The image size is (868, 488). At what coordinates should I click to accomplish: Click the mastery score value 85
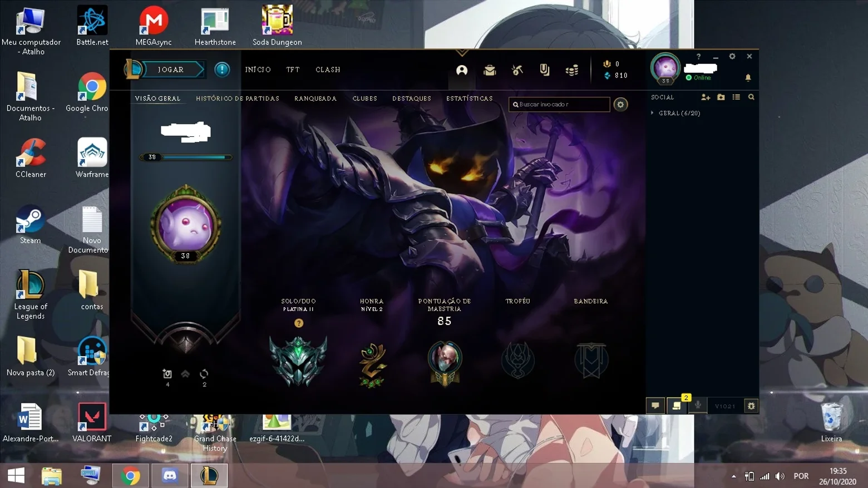tap(445, 321)
